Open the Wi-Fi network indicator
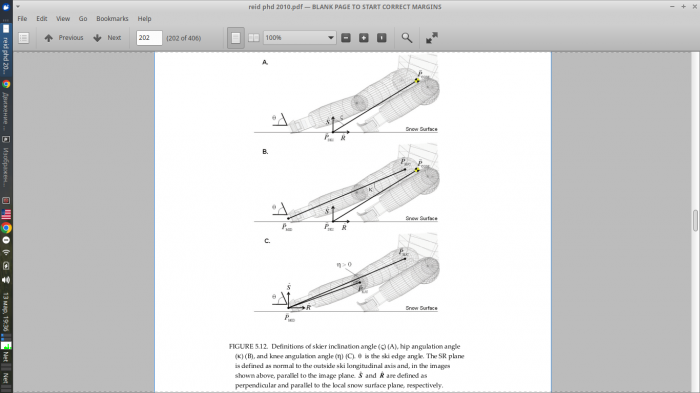700x393 pixels. click(x=6, y=252)
